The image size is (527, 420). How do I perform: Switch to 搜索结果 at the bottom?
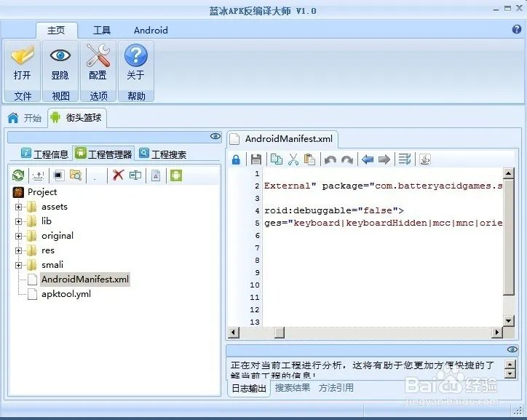coord(292,388)
